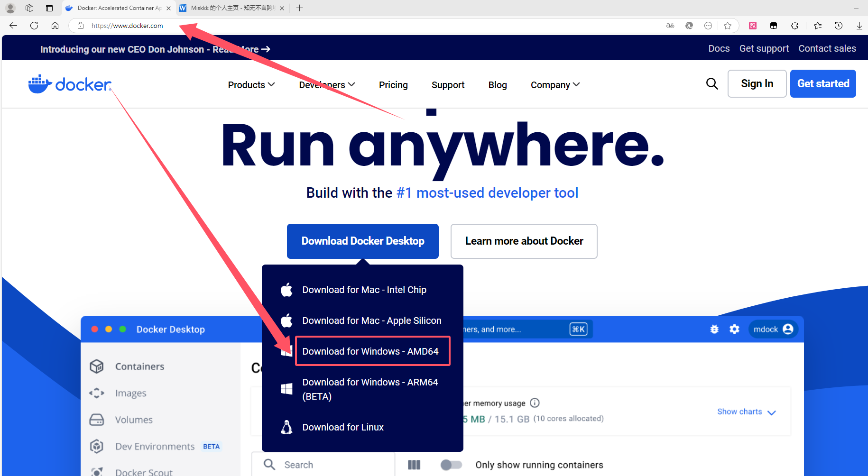Click the bug troubleshoot icon in Docker Desktop header

click(x=714, y=329)
